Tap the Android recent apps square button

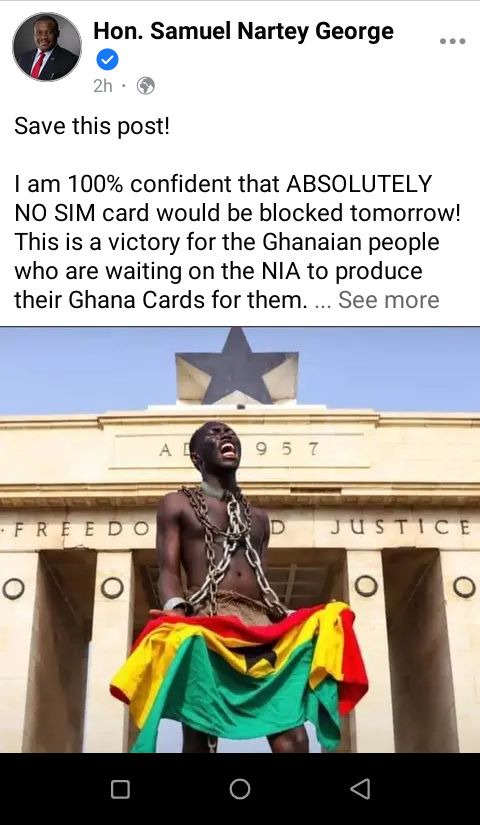pyautogui.click(x=120, y=789)
